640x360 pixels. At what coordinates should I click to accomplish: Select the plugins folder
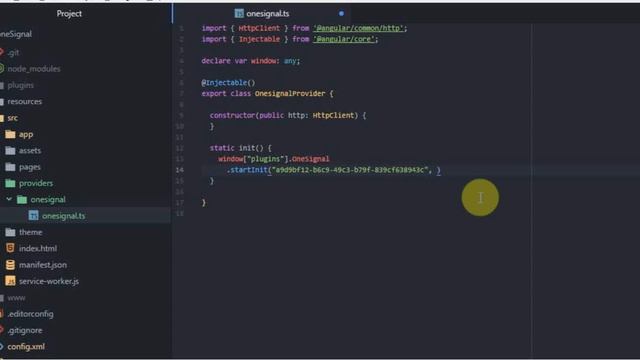(20, 85)
